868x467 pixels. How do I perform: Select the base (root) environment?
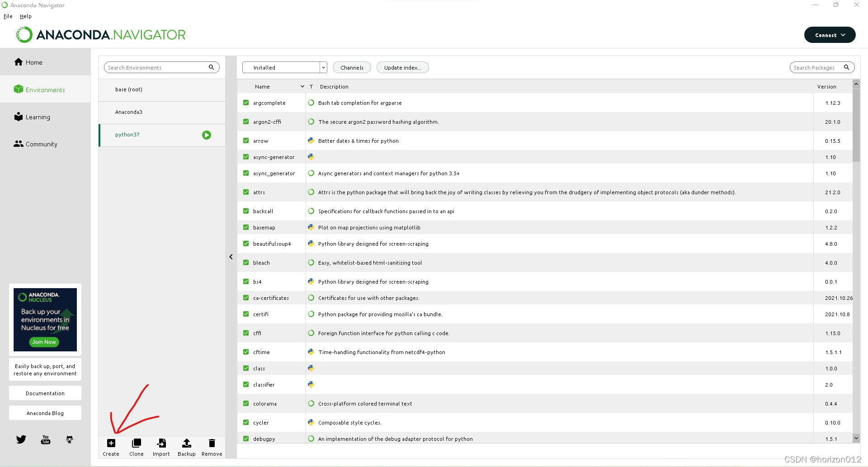point(162,90)
